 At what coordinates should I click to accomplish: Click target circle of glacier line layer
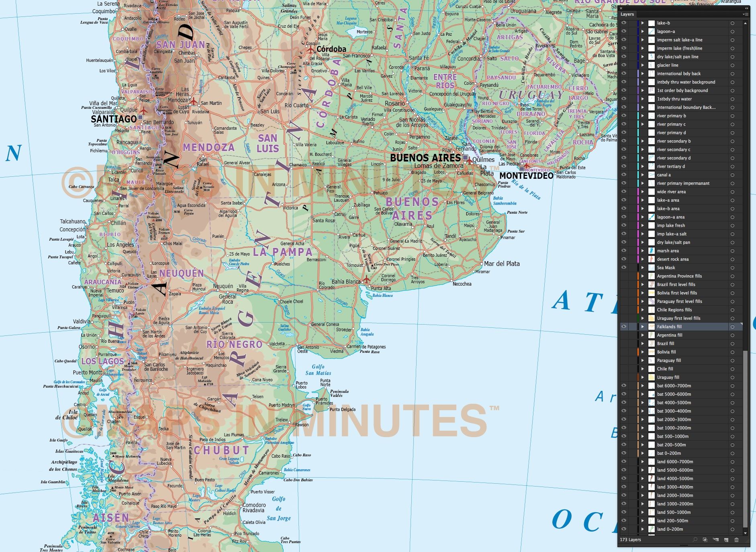click(732, 65)
